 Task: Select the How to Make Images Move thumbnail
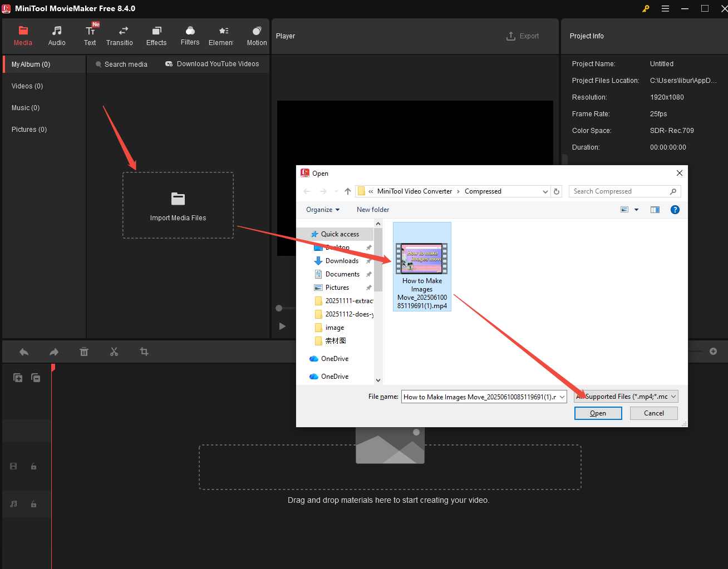pyautogui.click(x=421, y=258)
